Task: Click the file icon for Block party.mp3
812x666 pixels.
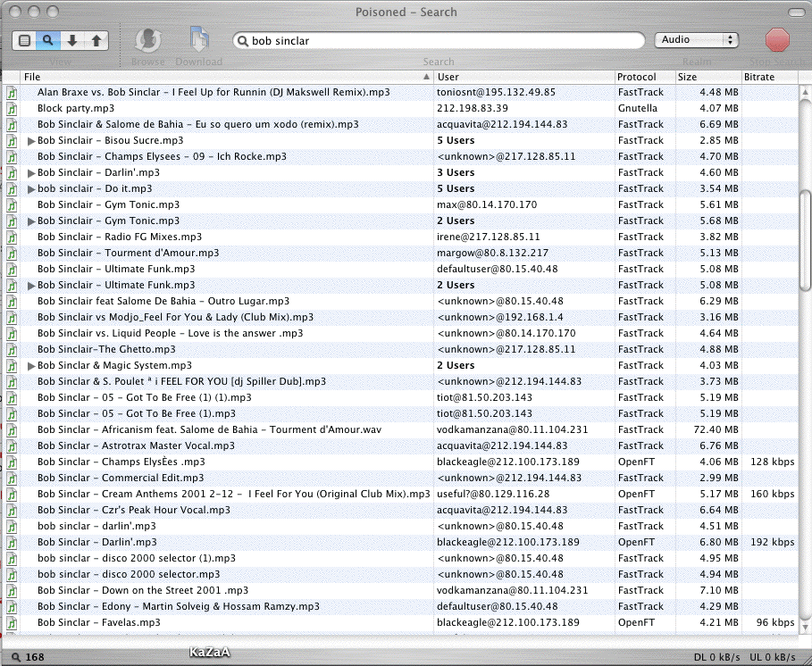Action: tap(12, 109)
